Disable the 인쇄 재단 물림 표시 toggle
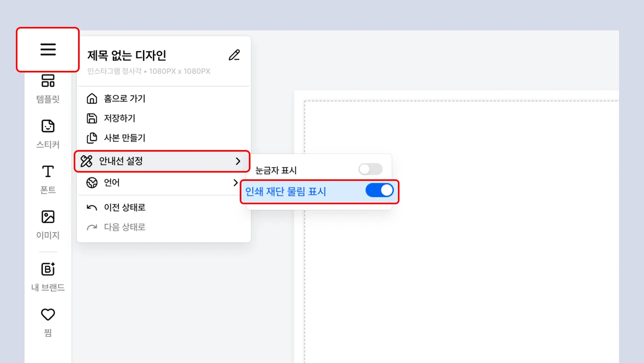 click(x=380, y=190)
